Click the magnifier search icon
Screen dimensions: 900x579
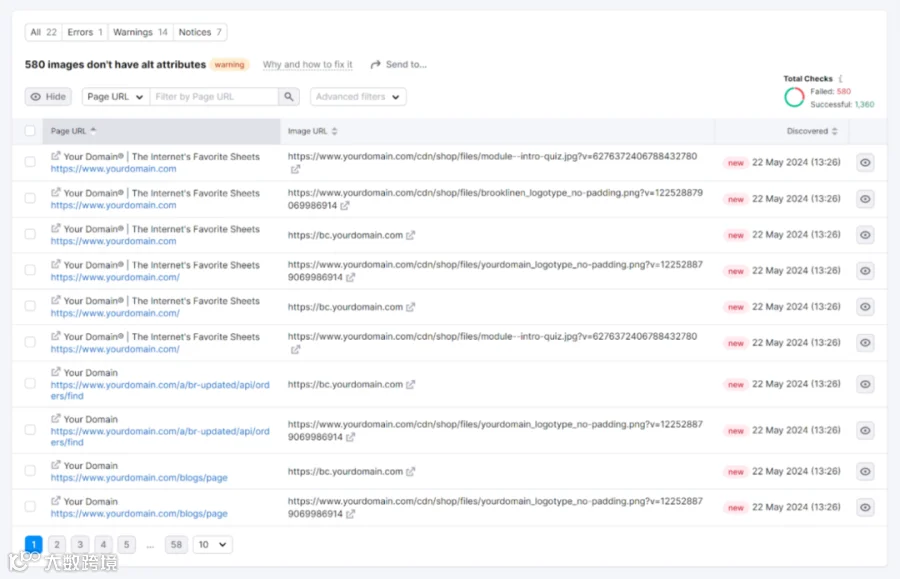289,96
